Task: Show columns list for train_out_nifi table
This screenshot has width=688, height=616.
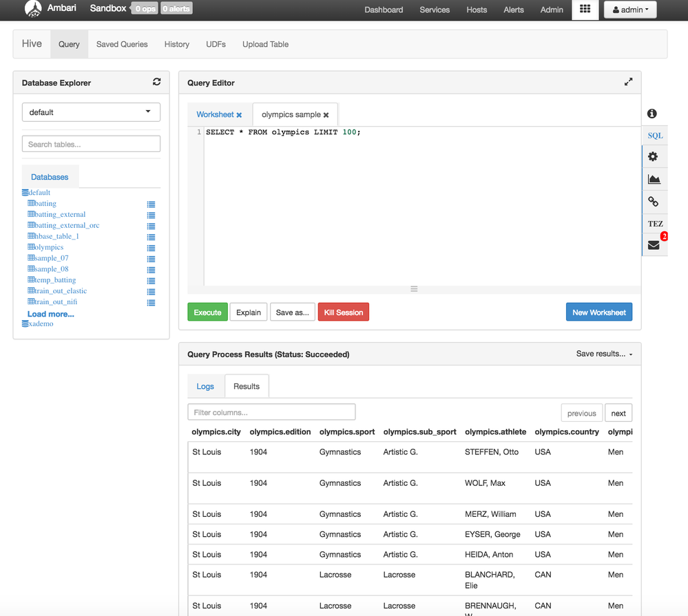Action: pyautogui.click(x=151, y=303)
